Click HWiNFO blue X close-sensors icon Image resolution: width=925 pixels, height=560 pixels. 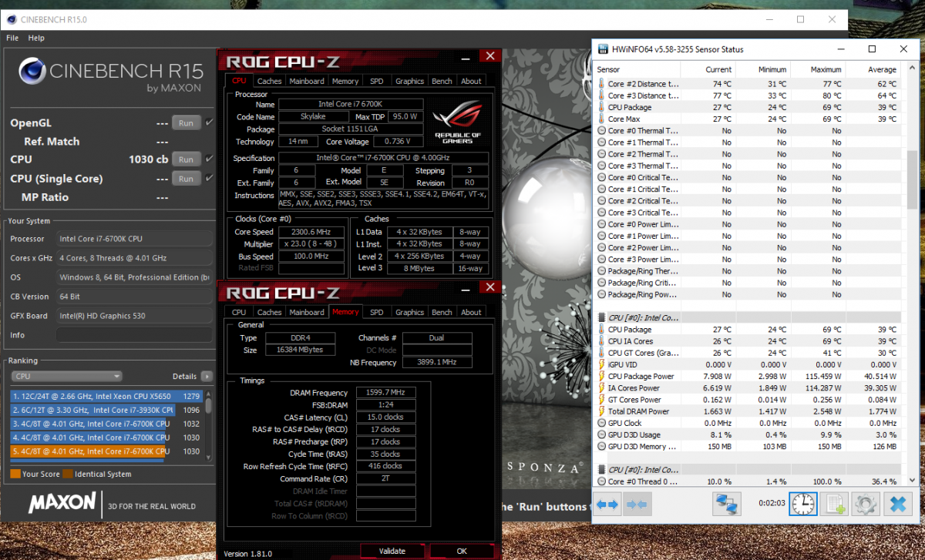tap(897, 505)
